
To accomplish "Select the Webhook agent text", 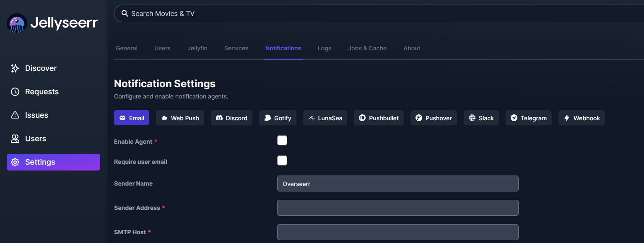I will click(587, 118).
